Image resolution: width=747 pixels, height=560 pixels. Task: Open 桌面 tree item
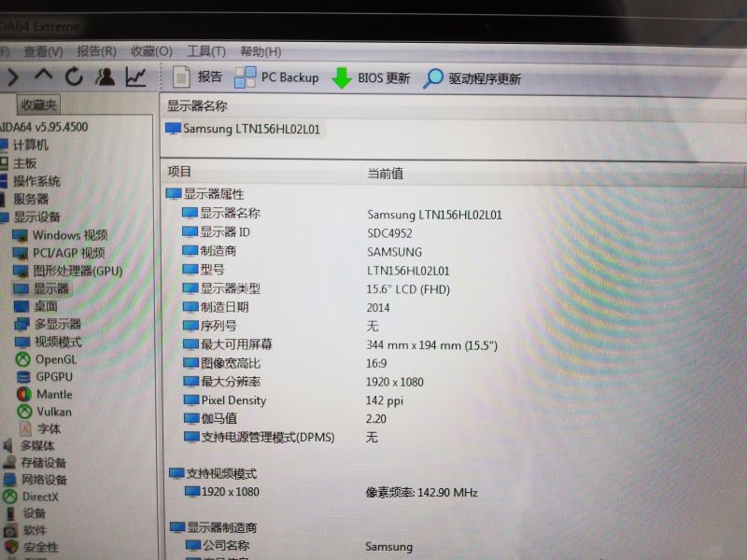click(x=35, y=306)
